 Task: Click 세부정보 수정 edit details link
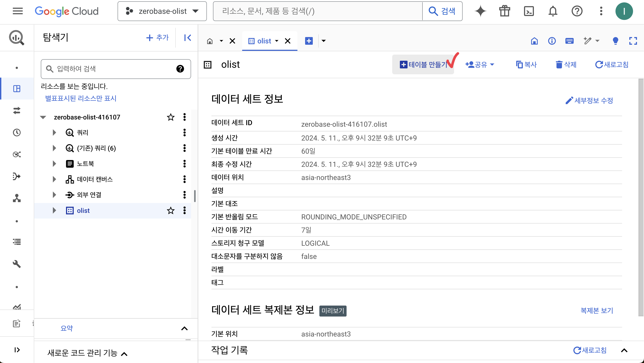pos(589,100)
